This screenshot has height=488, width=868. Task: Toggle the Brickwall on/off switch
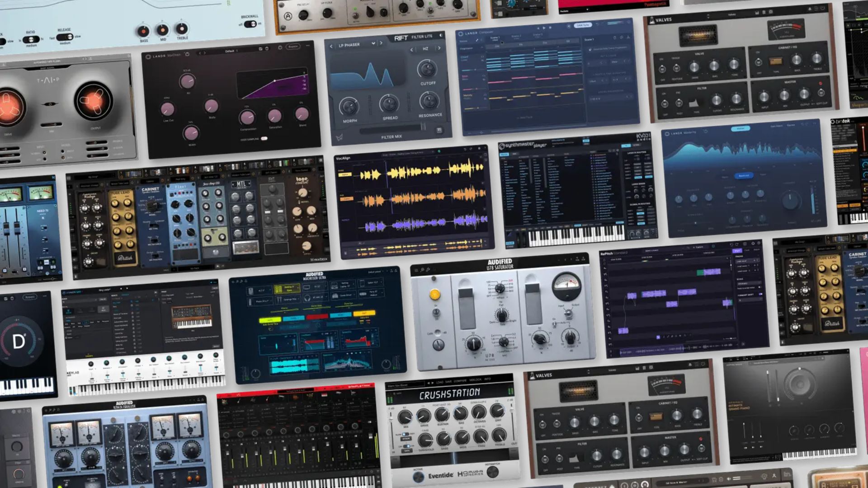click(x=250, y=24)
